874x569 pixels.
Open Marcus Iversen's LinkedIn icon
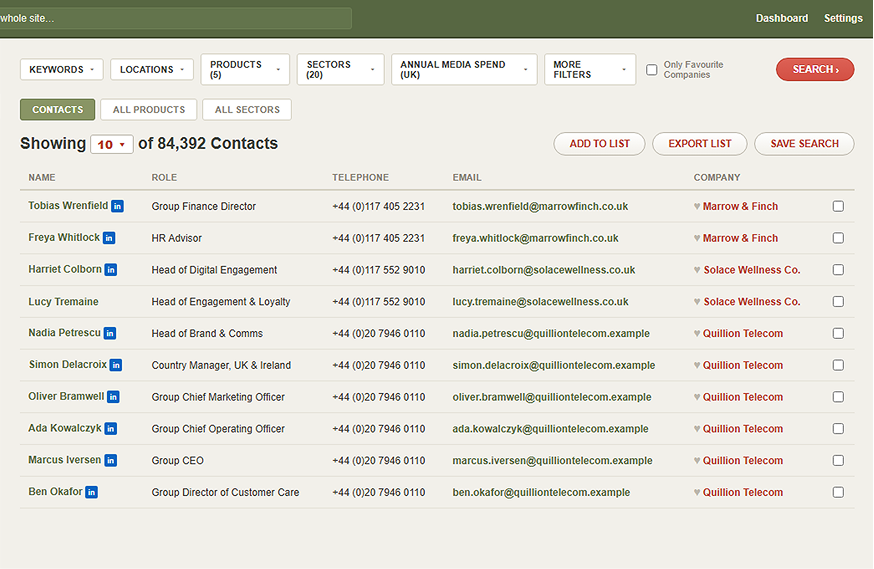[x=111, y=460]
